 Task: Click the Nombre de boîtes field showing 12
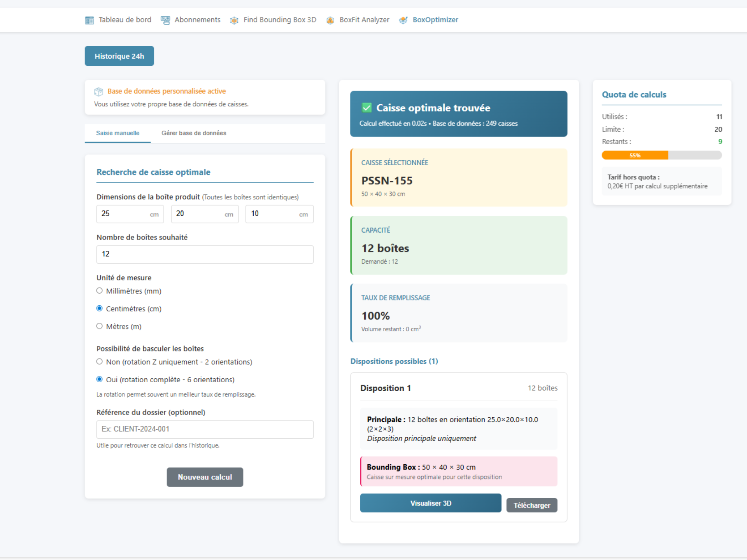tap(205, 254)
